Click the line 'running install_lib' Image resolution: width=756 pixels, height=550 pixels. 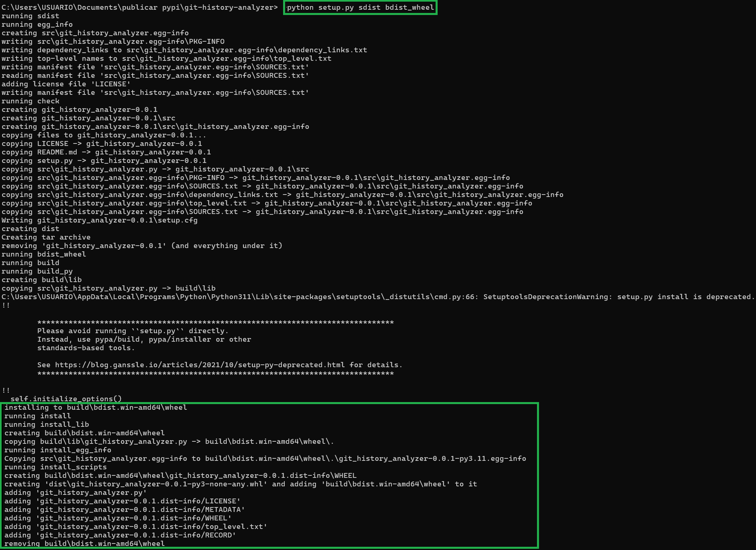[x=47, y=424]
